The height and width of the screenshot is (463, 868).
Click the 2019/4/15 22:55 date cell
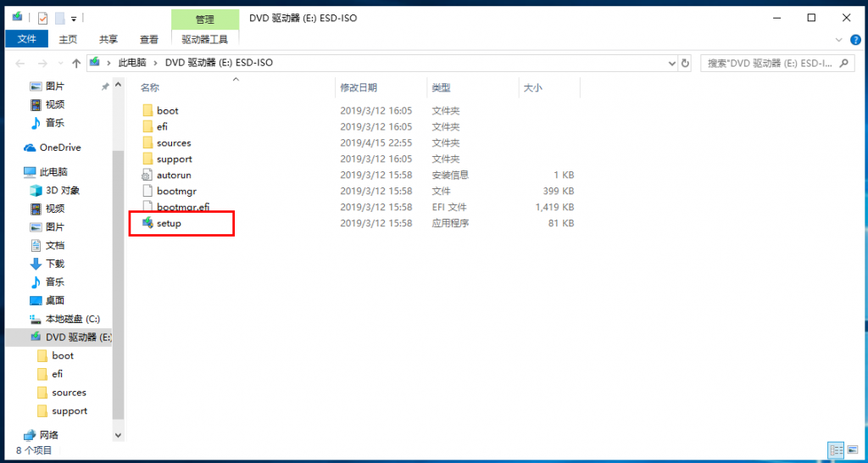[376, 143]
